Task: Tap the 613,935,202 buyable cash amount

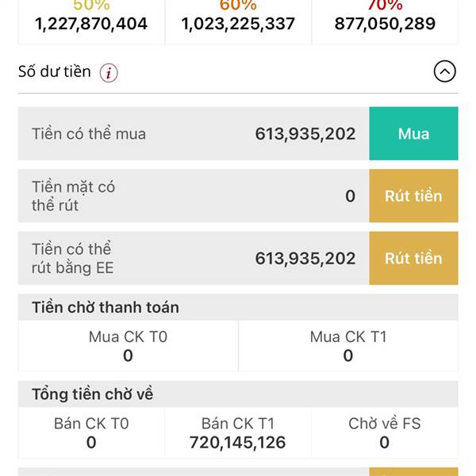Action: coord(305,134)
